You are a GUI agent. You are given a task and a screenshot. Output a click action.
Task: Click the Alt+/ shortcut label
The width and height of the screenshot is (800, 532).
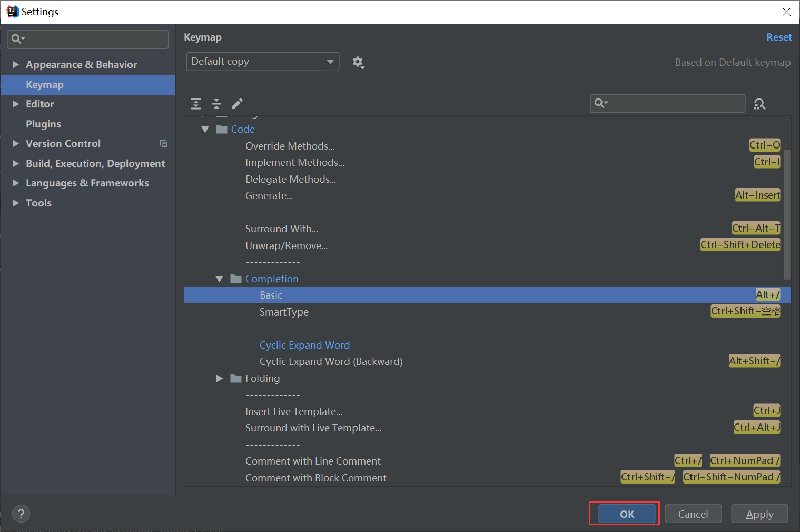(x=768, y=294)
